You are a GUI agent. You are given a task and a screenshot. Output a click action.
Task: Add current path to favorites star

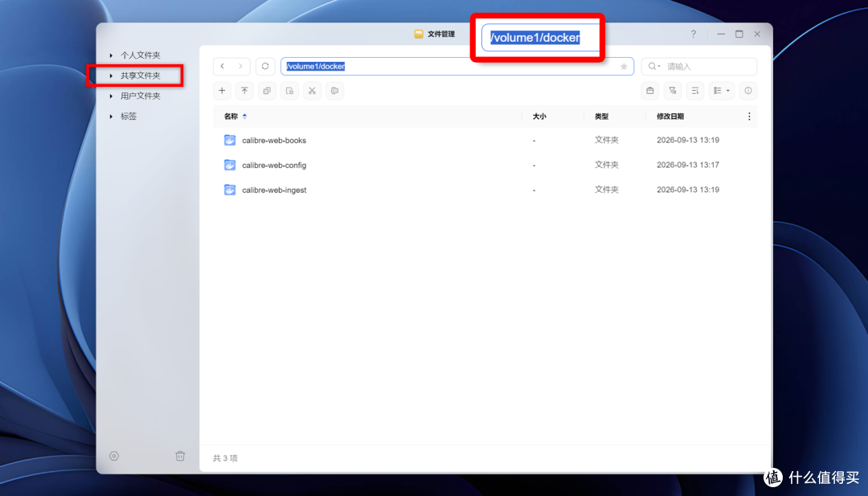click(624, 67)
